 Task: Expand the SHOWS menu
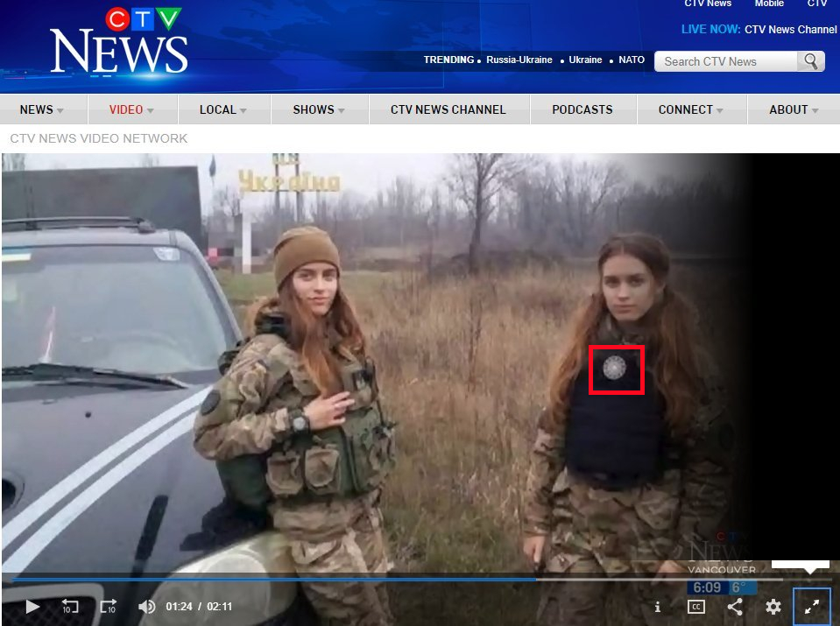(x=319, y=109)
